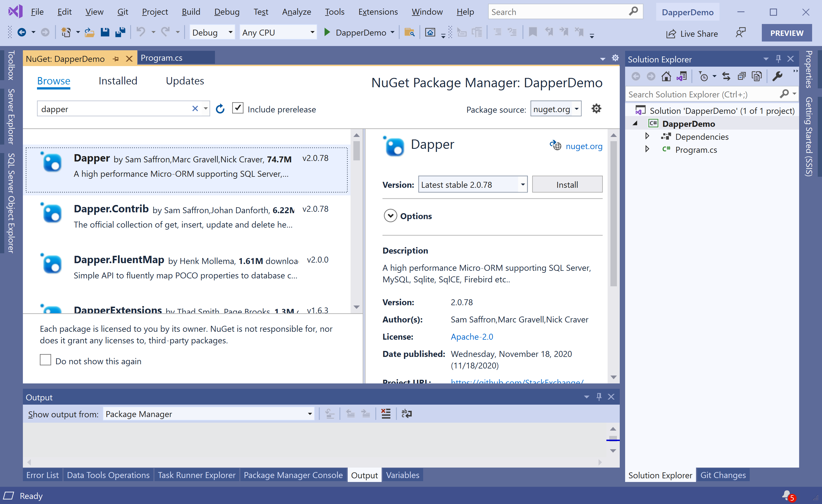Collapse the DapperDemo project node
Image resolution: width=822 pixels, height=504 pixels.
coord(635,123)
